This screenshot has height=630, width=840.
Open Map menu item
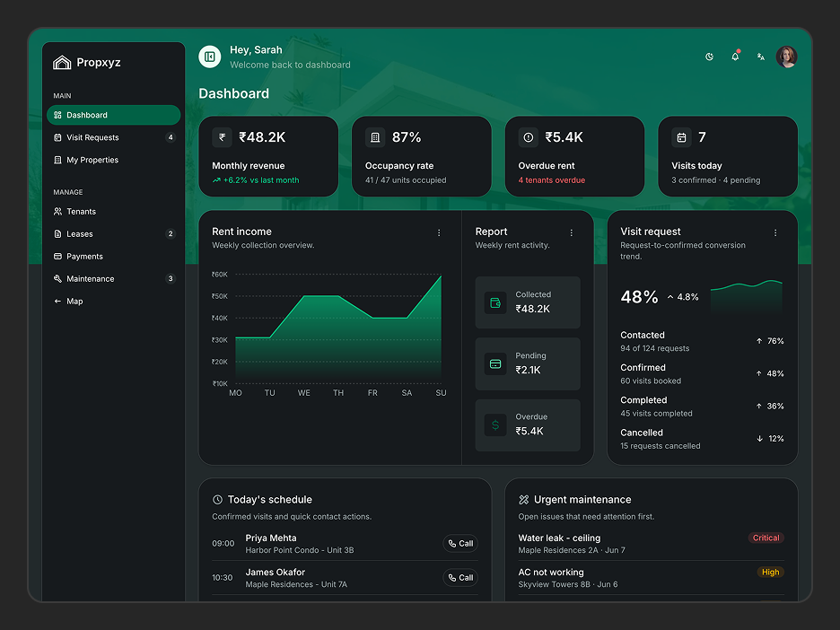[114, 302]
